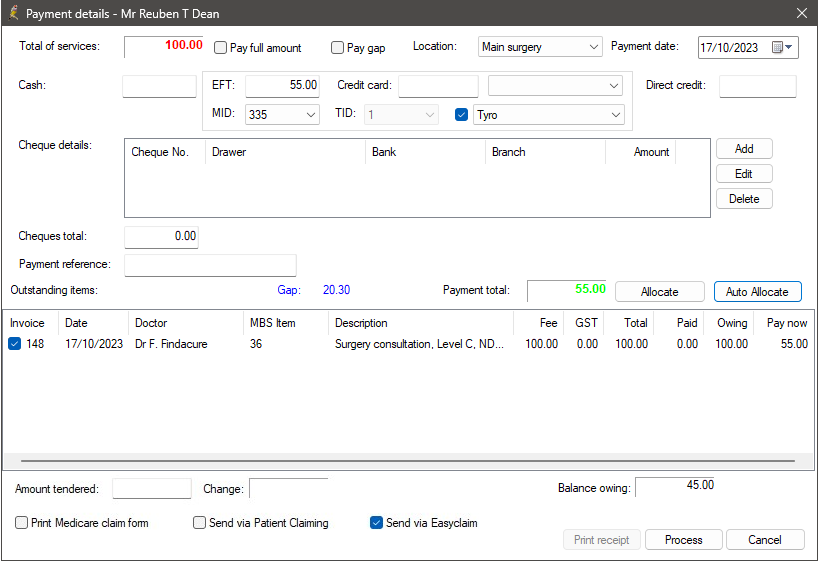Viewport: 818px width, 561px height.
Task: Click the Payment total field
Action: pos(567,291)
